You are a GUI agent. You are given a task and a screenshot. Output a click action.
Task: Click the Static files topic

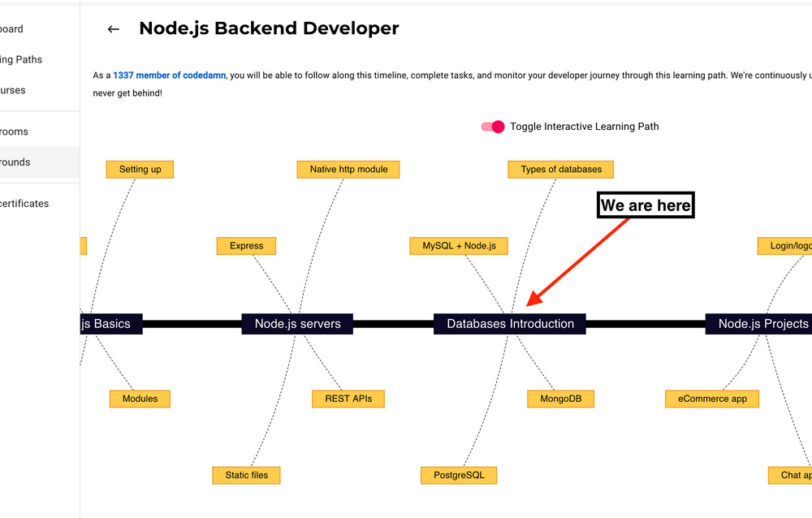246,475
